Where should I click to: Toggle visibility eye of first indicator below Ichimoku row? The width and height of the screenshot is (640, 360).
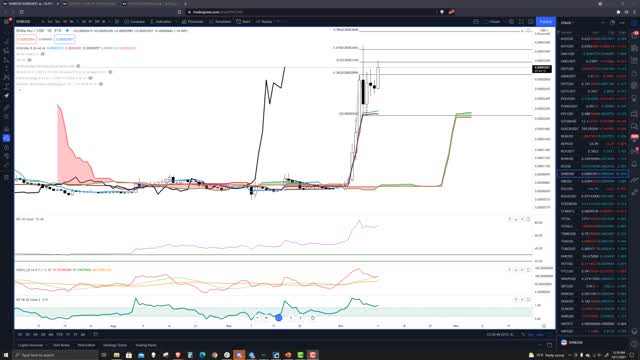tap(42, 54)
